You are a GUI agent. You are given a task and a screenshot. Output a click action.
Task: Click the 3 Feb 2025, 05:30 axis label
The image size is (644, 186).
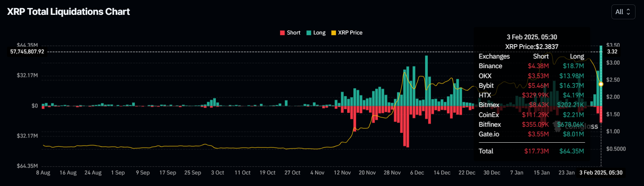[x=601, y=173]
